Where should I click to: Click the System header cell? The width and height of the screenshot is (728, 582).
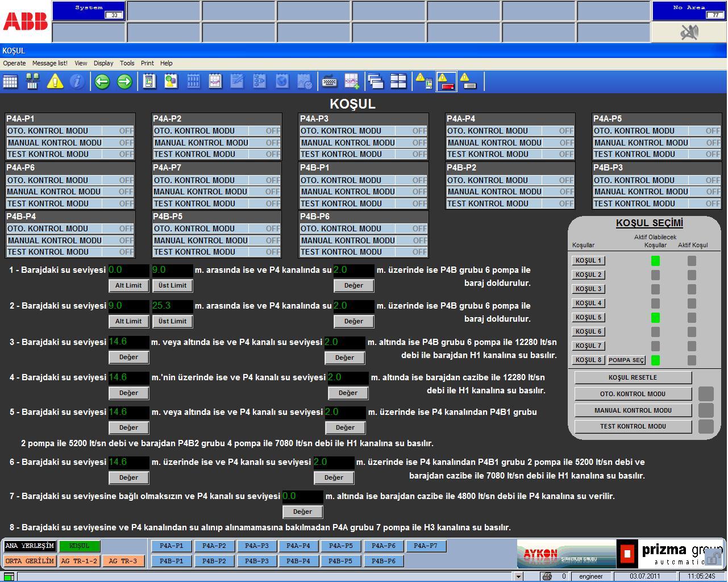click(89, 11)
